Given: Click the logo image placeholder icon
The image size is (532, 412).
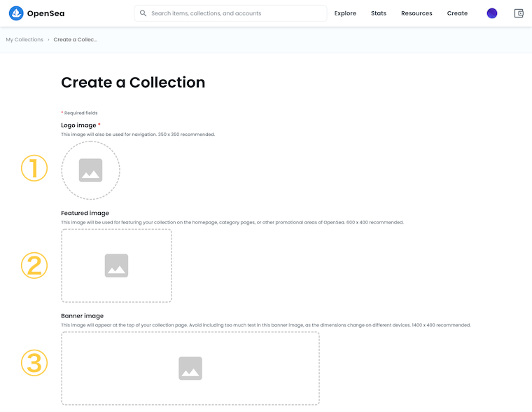Looking at the screenshot, I should pos(90,170).
